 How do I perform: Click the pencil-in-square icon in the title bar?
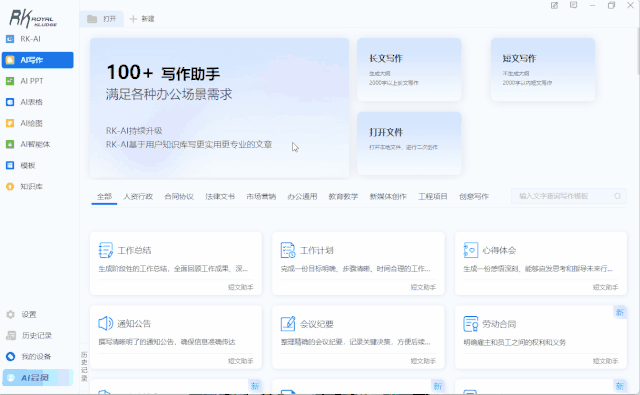554,5
